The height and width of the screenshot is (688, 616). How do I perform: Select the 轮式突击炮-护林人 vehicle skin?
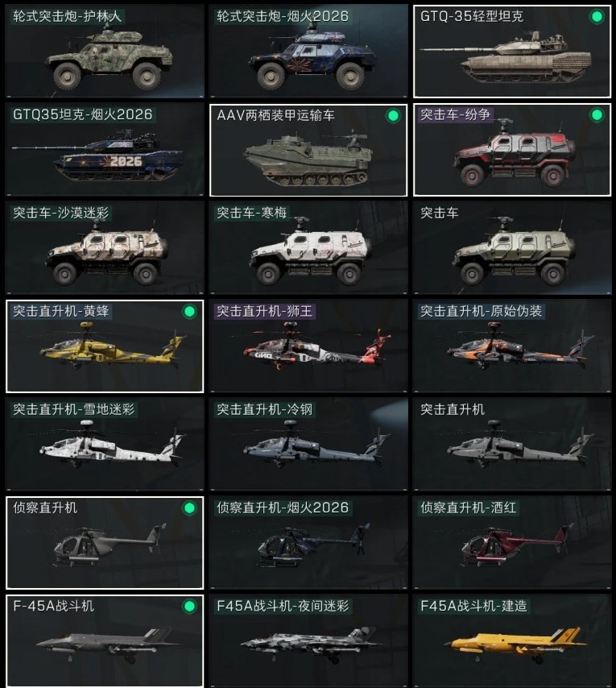(x=105, y=51)
